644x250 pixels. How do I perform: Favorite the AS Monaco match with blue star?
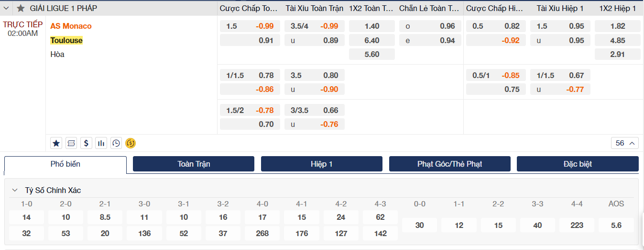(56, 143)
